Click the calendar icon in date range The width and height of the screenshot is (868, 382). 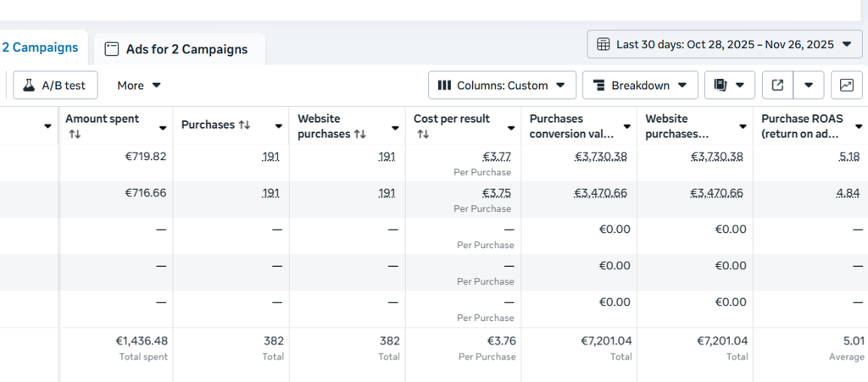click(x=604, y=44)
